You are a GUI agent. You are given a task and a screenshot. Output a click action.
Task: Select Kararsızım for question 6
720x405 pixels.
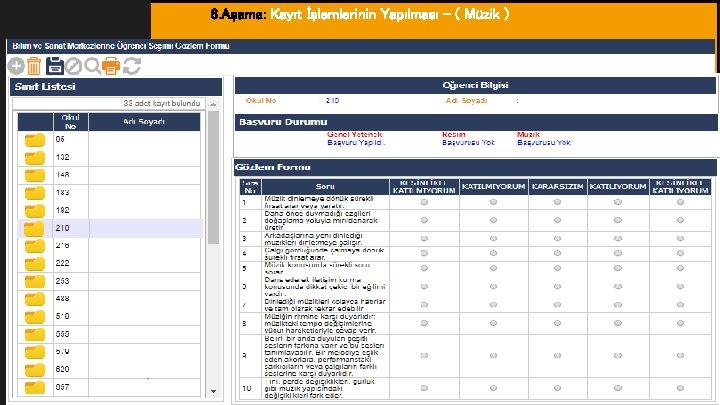point(557,287)
